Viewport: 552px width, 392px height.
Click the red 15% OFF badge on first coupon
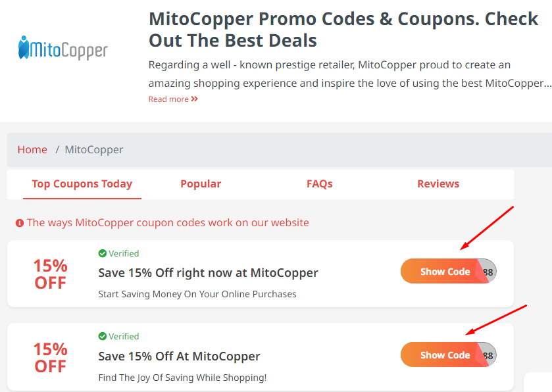[x=51, y=274]
